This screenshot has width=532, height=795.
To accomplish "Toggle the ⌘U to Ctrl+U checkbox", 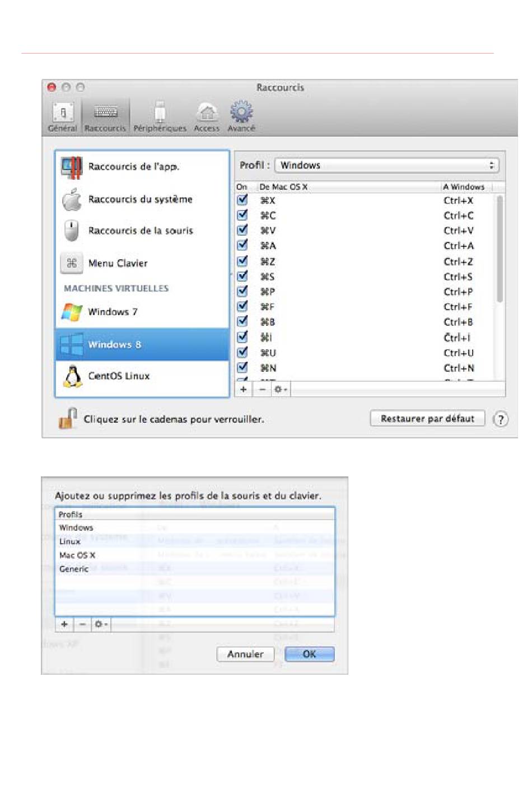I will click(x=242, y=353).
